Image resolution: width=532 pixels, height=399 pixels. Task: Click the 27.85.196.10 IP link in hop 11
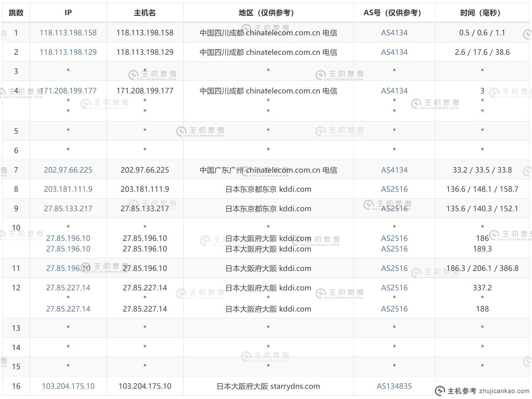pos(68,268)
